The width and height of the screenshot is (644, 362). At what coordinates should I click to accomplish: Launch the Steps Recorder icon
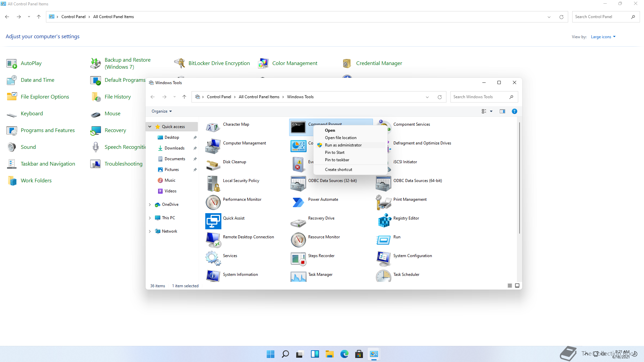pos(298,259)
